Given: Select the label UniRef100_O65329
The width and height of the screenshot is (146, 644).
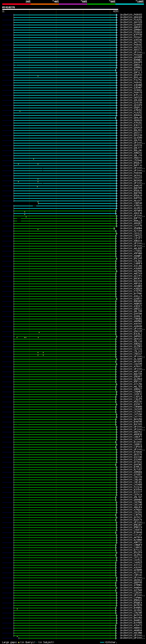Looking at the screenshot, I should pos(131,98).
